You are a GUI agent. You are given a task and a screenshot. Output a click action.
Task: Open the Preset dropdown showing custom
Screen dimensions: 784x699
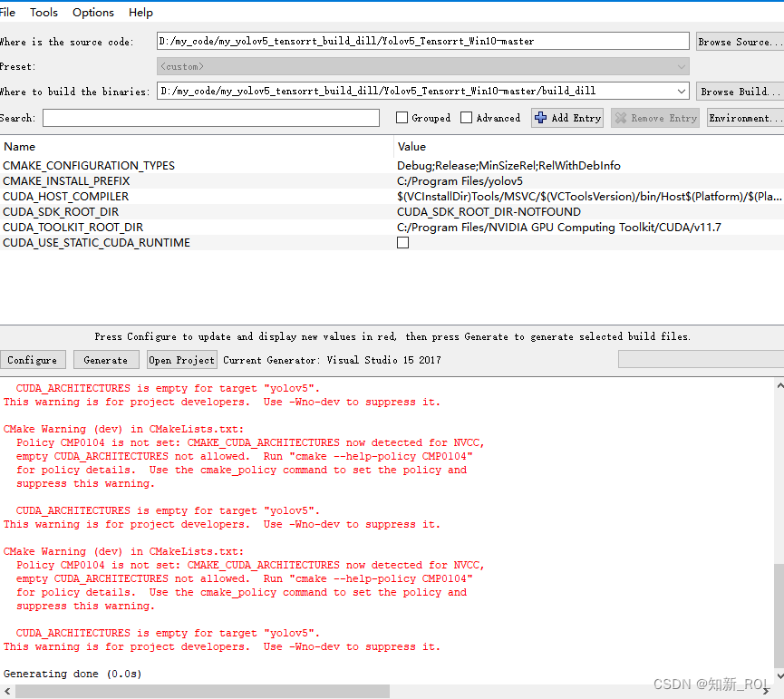(x=682, y=65)
